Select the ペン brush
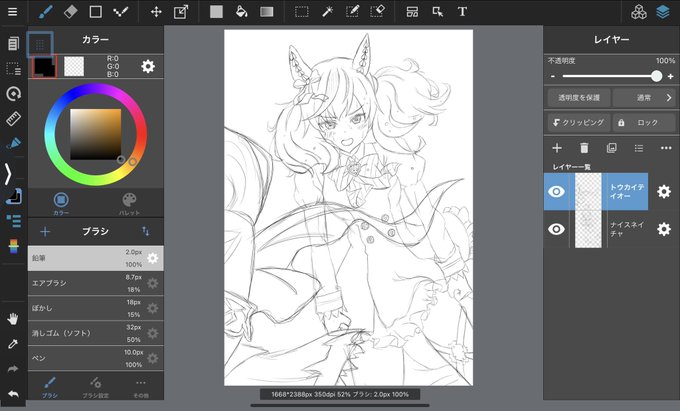This screenshot has width=680, height=411. pyautogui.click(x=95, y=359)
